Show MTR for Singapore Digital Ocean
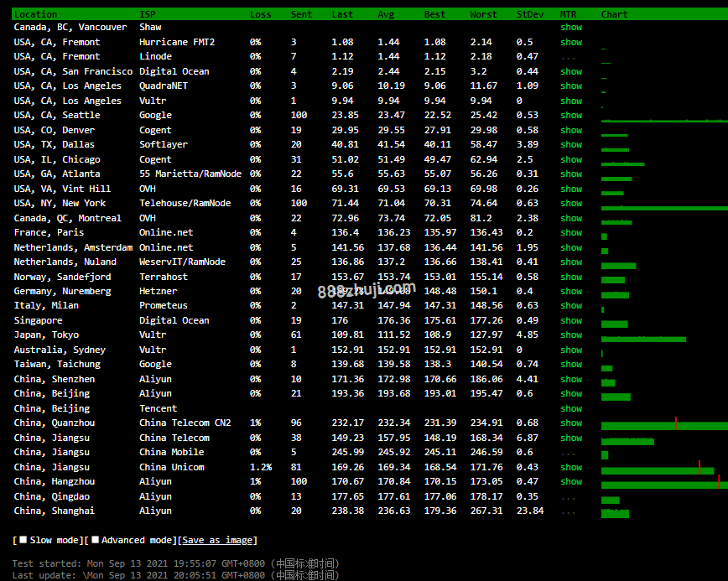Viewport: 728px width, 581px height. [571, 320]
